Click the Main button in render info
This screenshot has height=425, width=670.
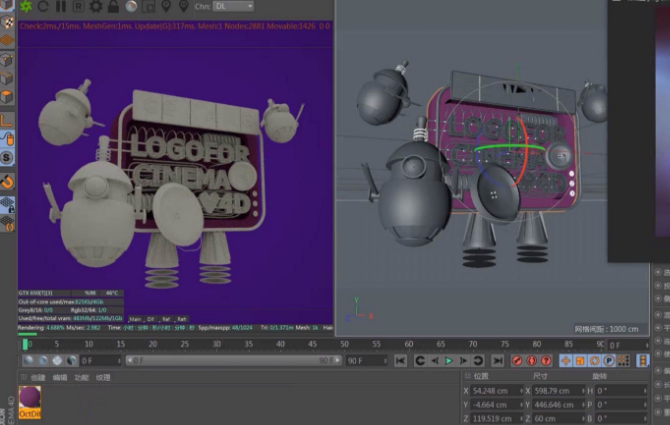point(136,318)
